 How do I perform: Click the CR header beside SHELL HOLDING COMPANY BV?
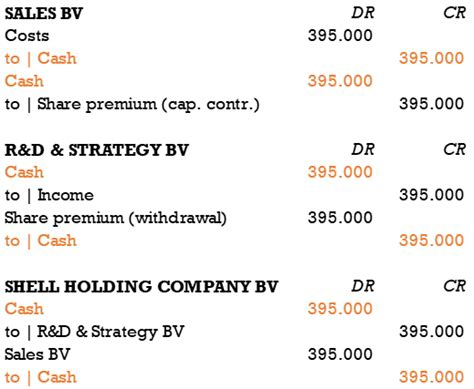454,286
